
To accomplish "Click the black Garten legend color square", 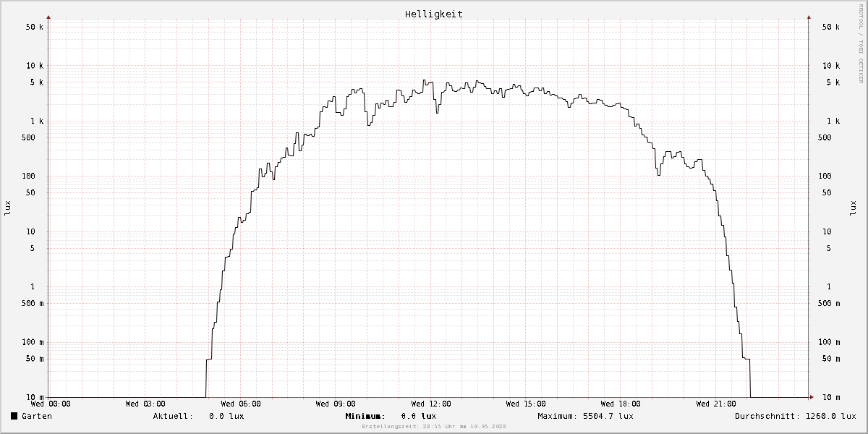I will pyautogui.click(x=14, y=416).
